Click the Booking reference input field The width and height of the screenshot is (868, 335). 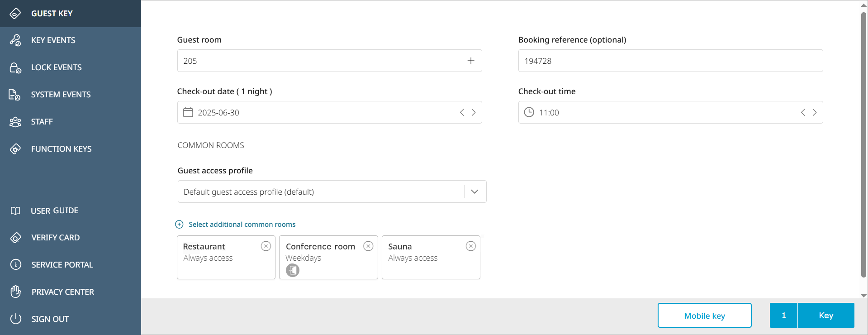[x=670, y=61]
